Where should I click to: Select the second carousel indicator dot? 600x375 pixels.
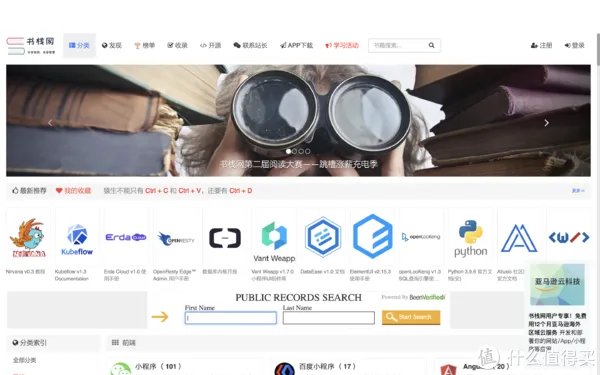(295, 152)
